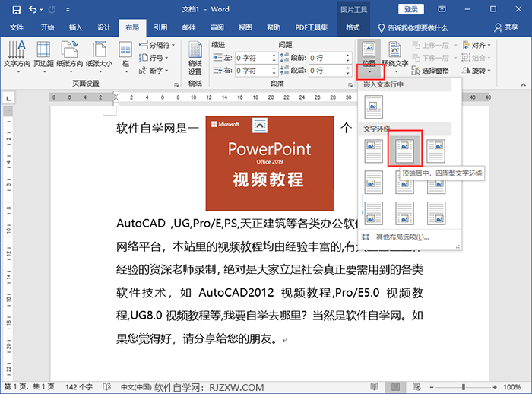Select the 嵌入文本行中 inline position thumbnail
Screen dimensions: 532x394
pyautogui.click(x=374, y=106)
